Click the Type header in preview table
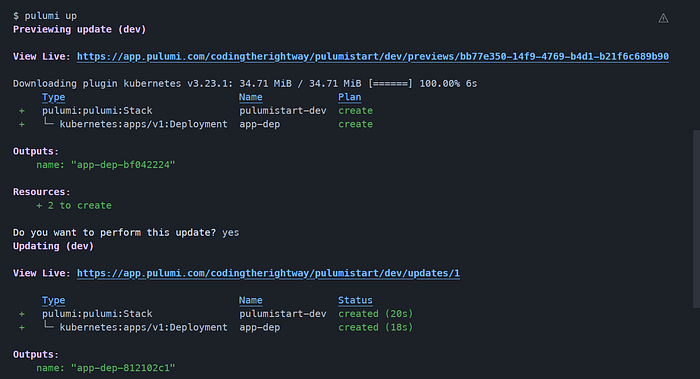This screenshot has width=700, height=379. (54, 97)
